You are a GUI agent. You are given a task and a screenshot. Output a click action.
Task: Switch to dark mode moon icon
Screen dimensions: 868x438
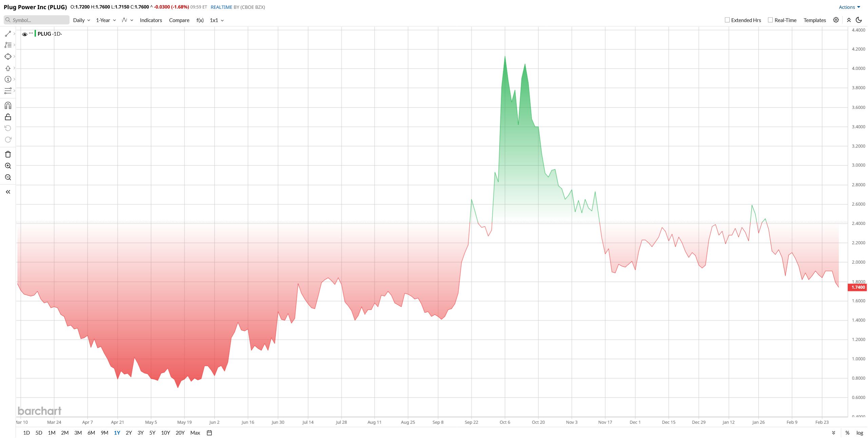coord(859,20)
